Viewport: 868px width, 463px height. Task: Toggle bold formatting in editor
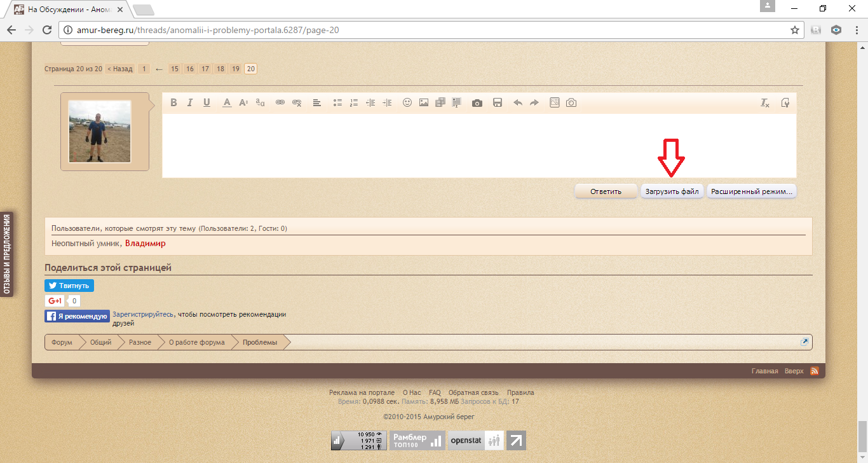(x=173, y=103)
